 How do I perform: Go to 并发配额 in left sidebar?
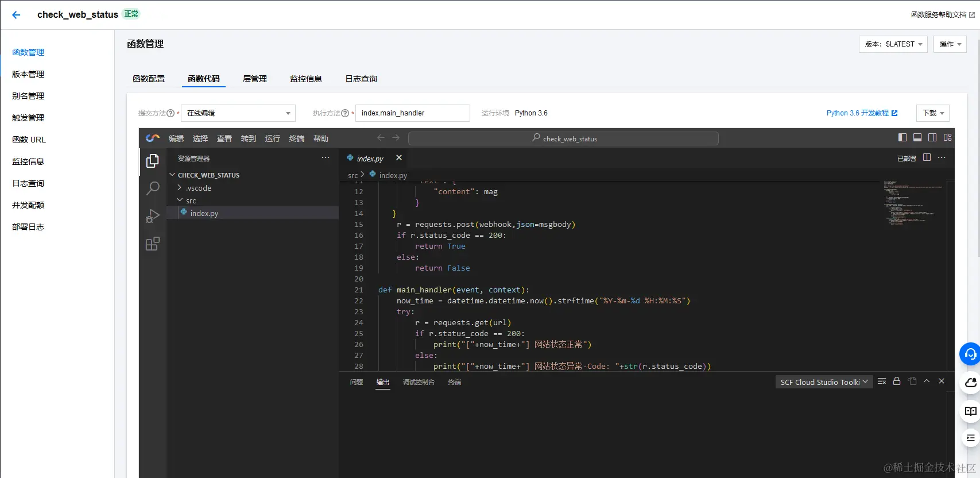pyautogui.click(x=28, y=205)
